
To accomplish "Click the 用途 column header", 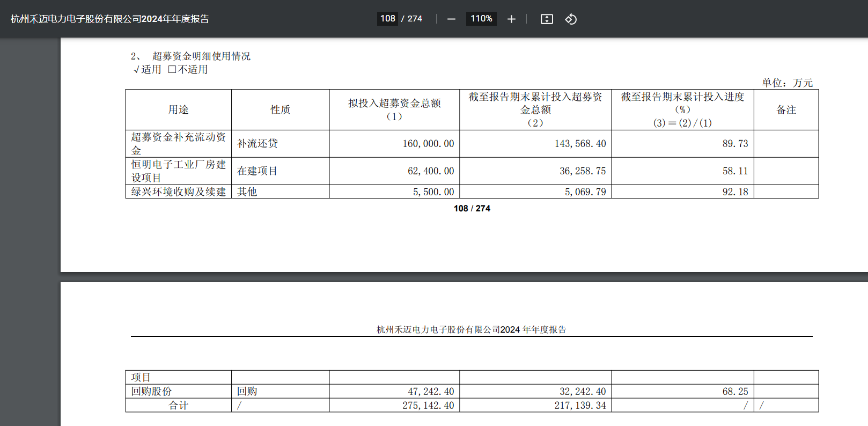I will [179, 109].
